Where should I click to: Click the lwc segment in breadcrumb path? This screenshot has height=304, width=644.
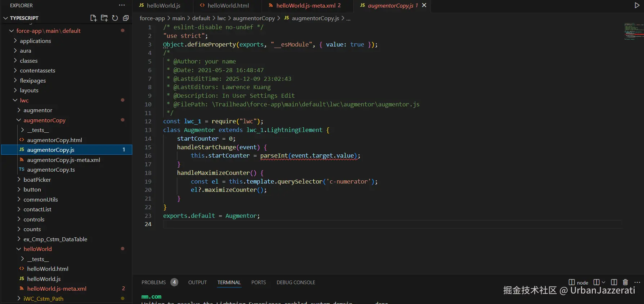(x=222, y=18)
